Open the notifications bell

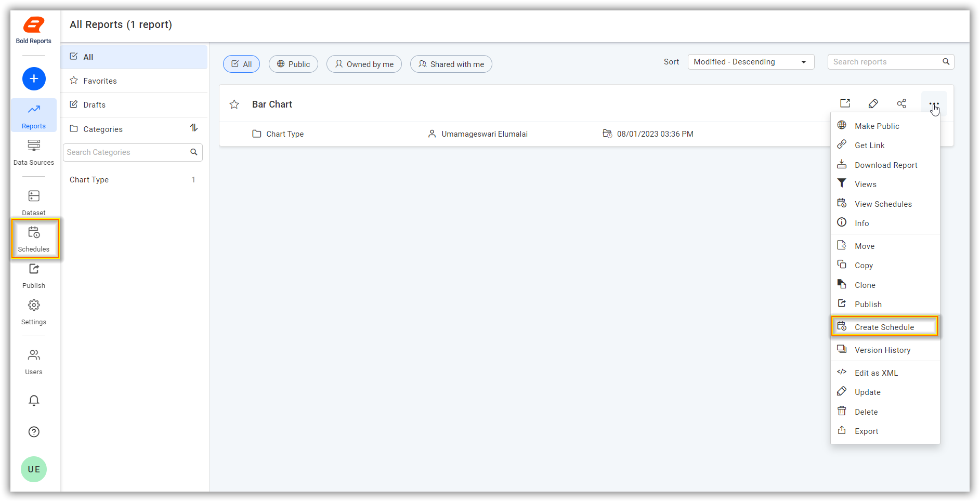pyautogui.click(x=33, y=400)
